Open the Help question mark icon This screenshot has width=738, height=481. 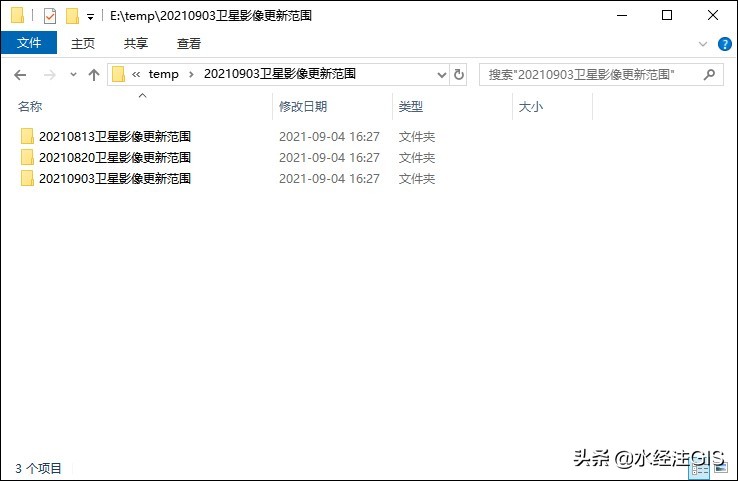pyautogui.click(x=724, y=44)
